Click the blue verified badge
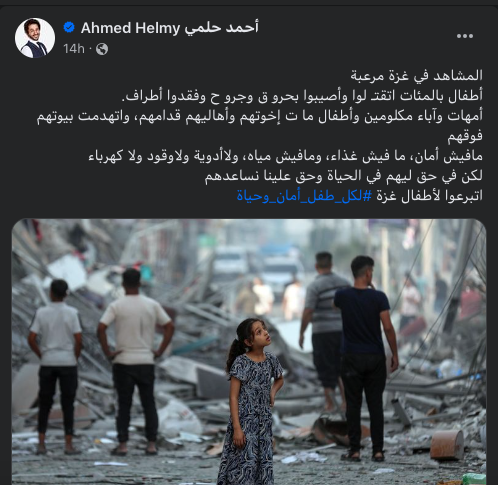The image size is (498, 485). 69,28
